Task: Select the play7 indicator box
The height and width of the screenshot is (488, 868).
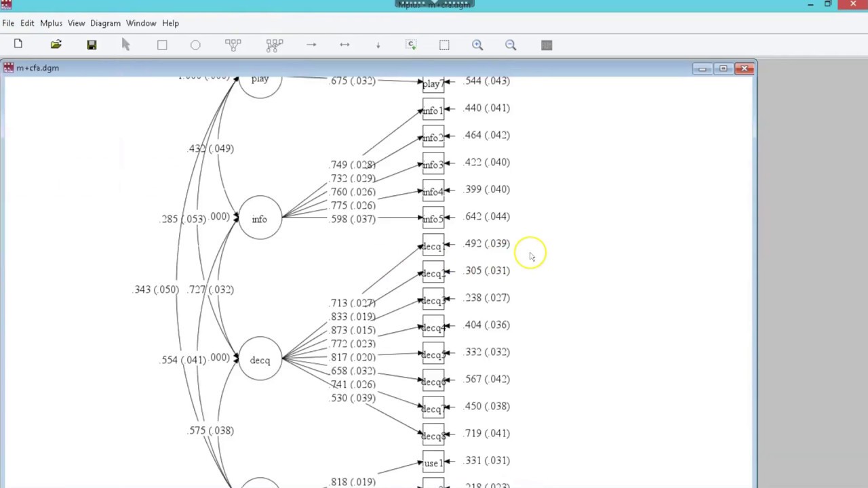Action: pyautogui.click(x=433, y=85)
